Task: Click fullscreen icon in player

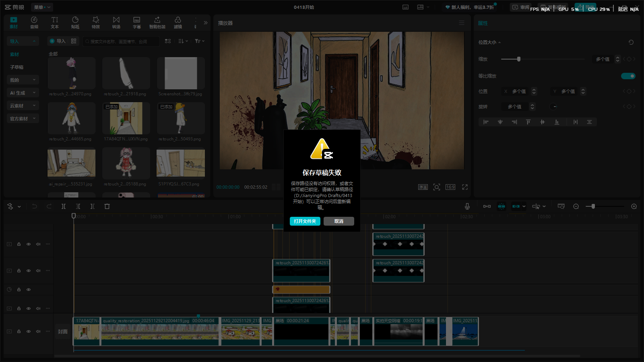Action: coord(465,187)
